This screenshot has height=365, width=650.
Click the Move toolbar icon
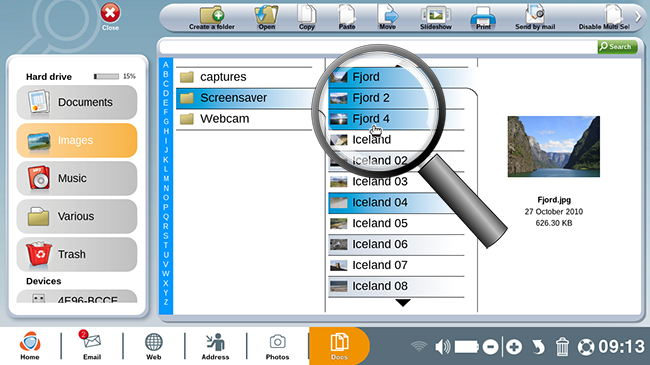388,18
